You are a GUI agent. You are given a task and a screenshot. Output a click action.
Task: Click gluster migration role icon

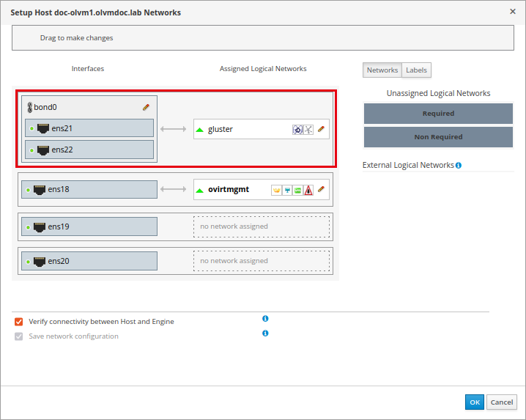tap(297, 130)
